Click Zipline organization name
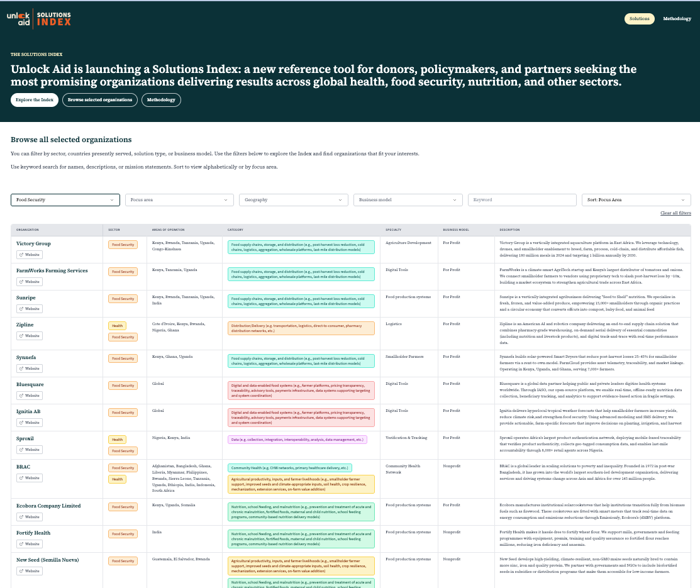Viewport: 700px width, 588px height. click(25, 325)
